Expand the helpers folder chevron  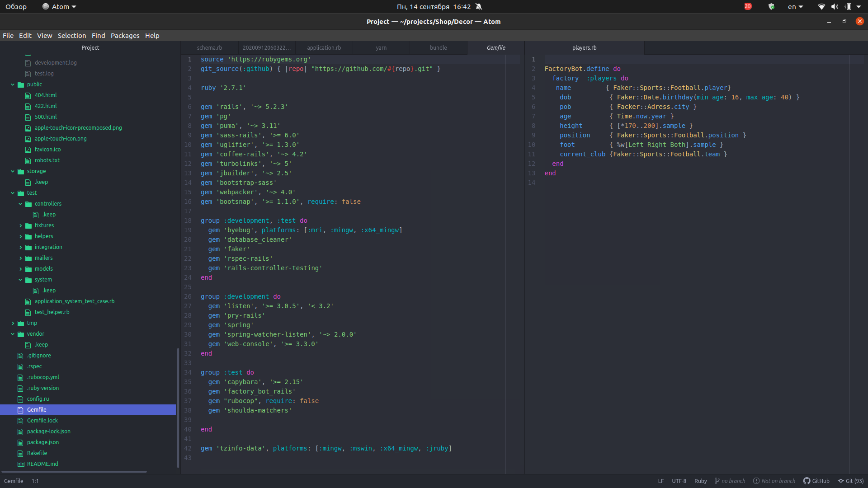coord(20,236)
